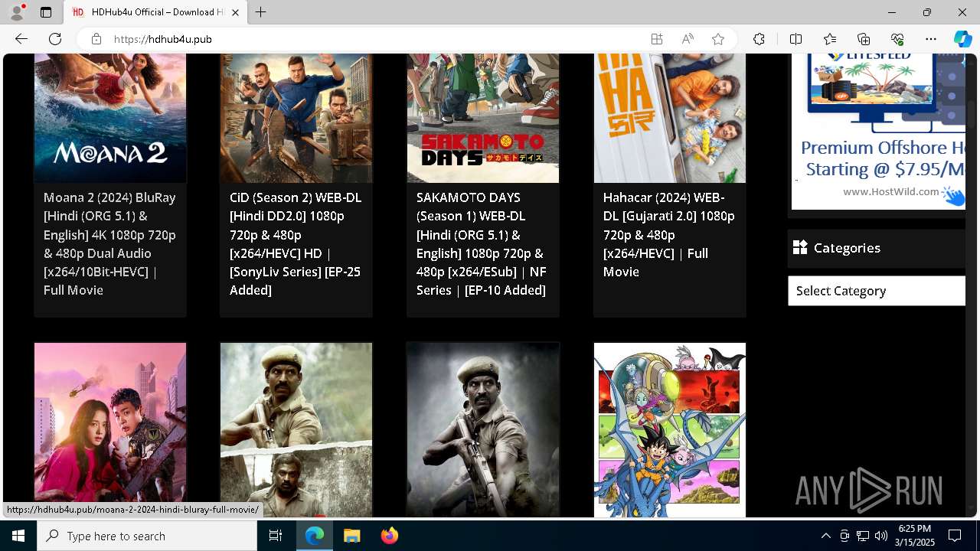This screenshot has width=980, height=551.
Task: Open the Favorites list
Action: click(x=830, y=39)
